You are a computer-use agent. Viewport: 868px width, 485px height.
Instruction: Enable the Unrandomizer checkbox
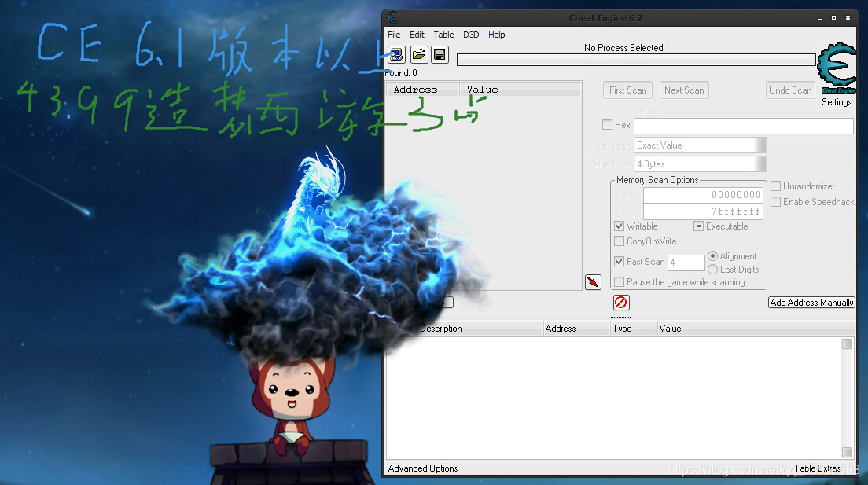point(775,186)
